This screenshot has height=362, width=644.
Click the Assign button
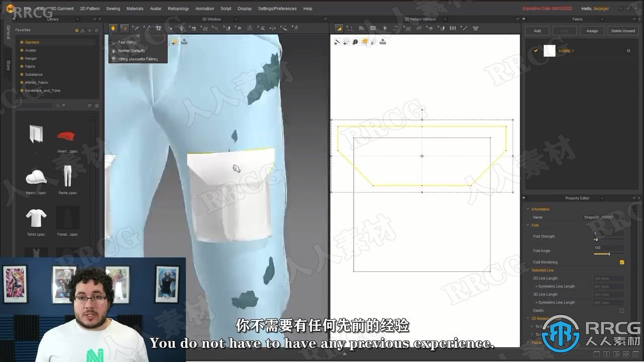(592, 31)
